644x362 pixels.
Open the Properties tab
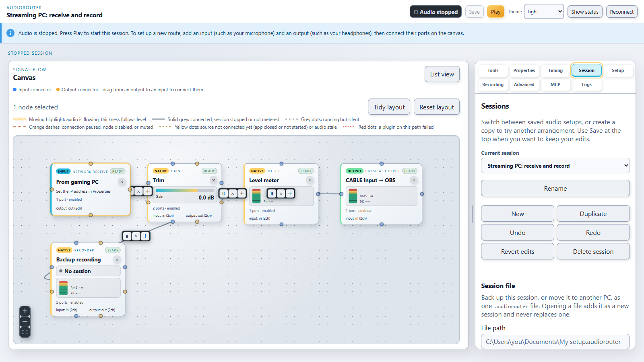tap(524, 70)
